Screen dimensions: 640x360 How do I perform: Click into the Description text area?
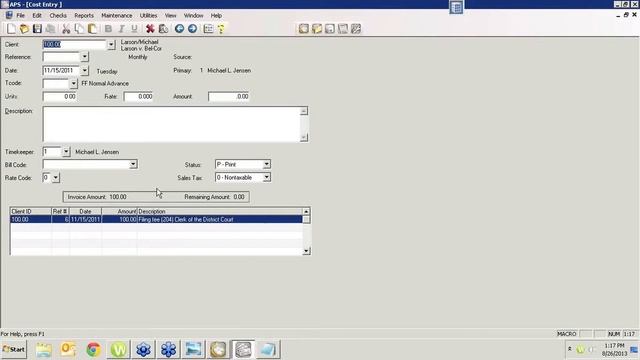coord(171,124)
